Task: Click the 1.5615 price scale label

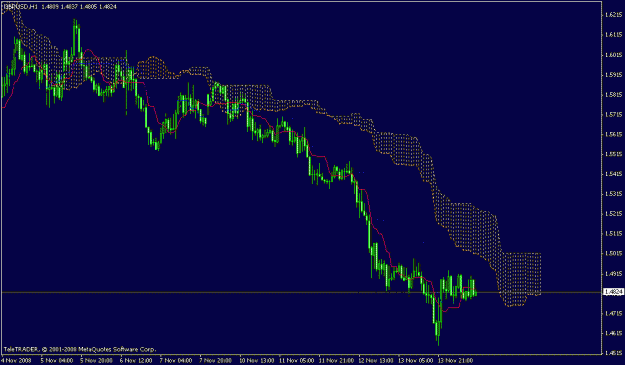Action: click(613, 134)
